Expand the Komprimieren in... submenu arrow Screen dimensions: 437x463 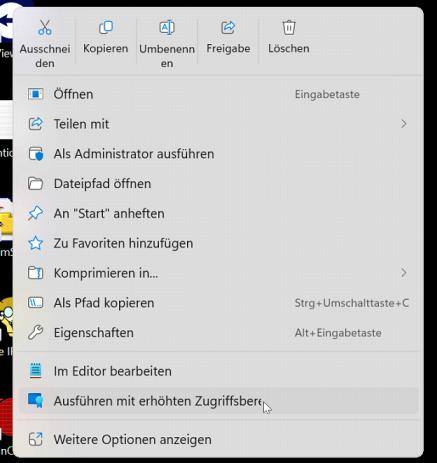404,273
